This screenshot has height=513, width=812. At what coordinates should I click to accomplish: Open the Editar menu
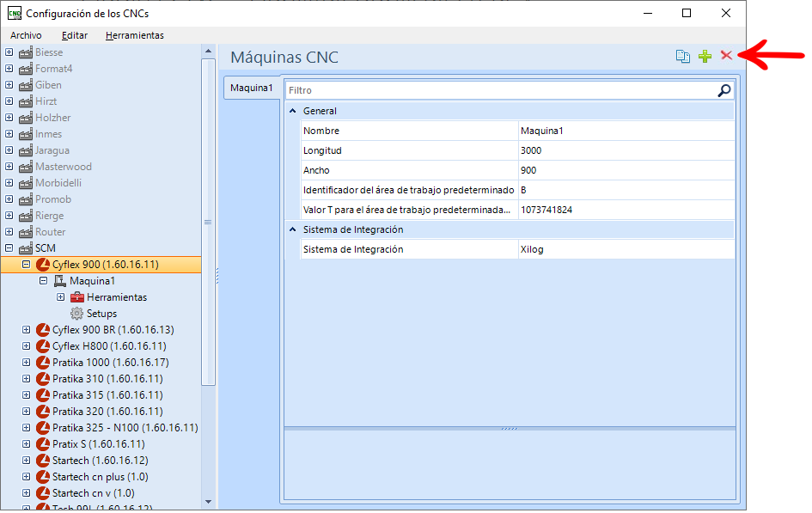click(75, 35)
